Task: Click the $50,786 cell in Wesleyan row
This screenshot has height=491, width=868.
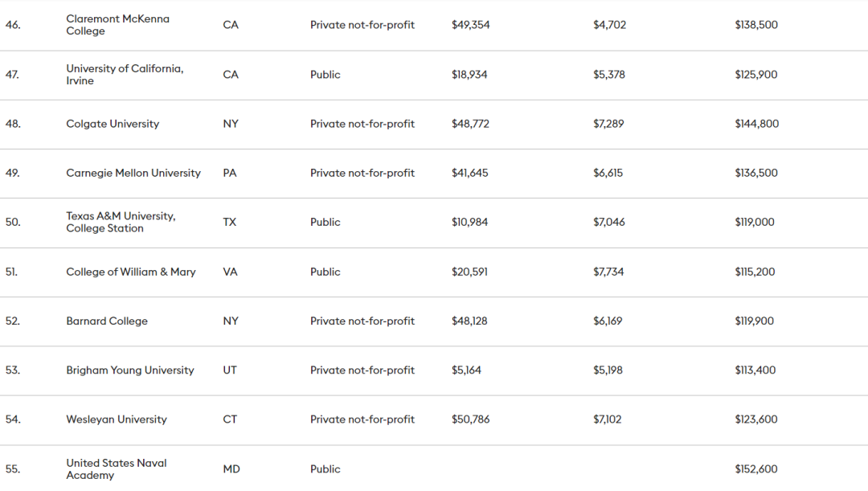Action: tap(471, 419)
